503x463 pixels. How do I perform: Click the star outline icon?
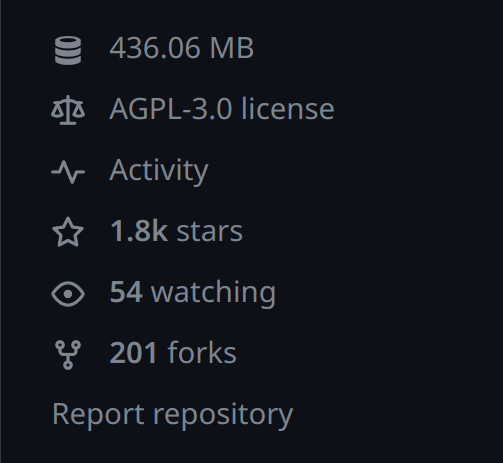(68, 232)
